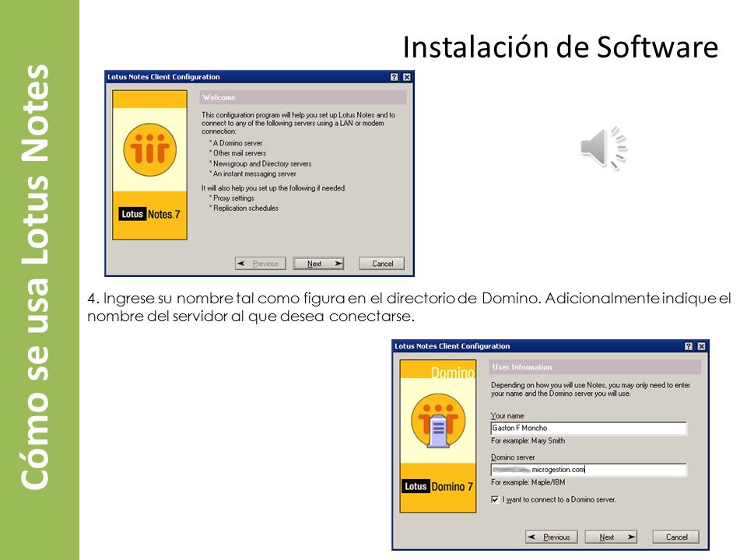Click 'Replication schedules' list item
This screenshot has height=560, width=747.
(244, 208)
